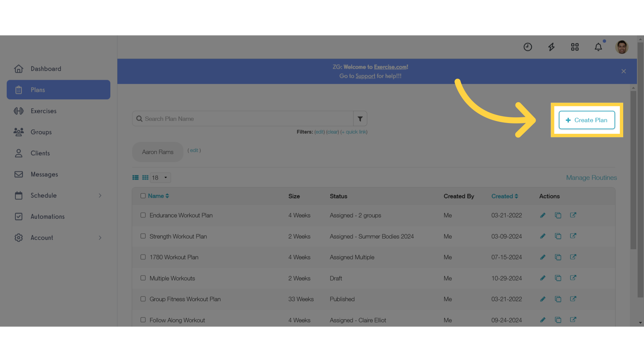Click edit icon for Endurance Workout Plan
The height and width of the screenshot is (362, 644).
tap(543, 215)
